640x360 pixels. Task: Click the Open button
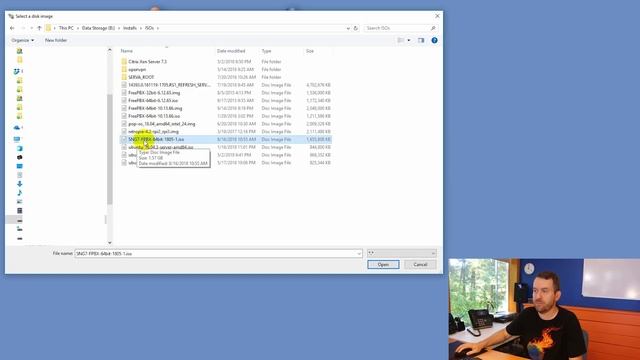click(383, 264)
